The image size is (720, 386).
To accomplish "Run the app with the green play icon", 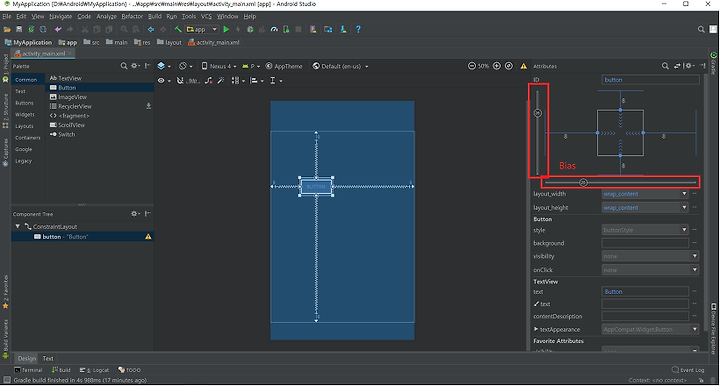I will [226, 29].
